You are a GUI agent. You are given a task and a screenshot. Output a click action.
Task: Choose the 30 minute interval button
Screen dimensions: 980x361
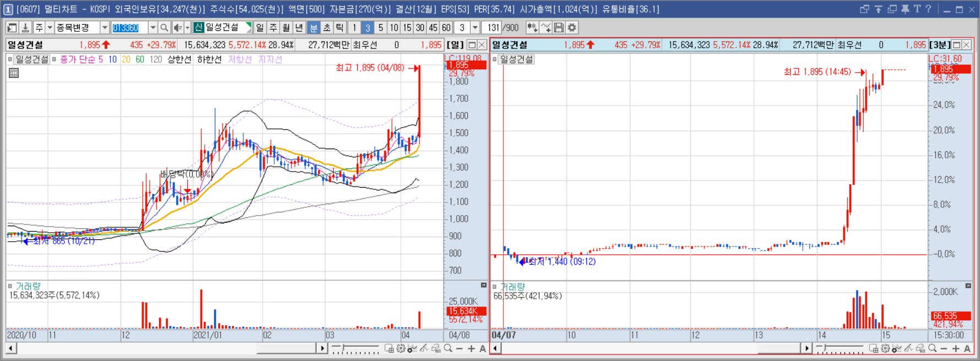coord(420,28)
